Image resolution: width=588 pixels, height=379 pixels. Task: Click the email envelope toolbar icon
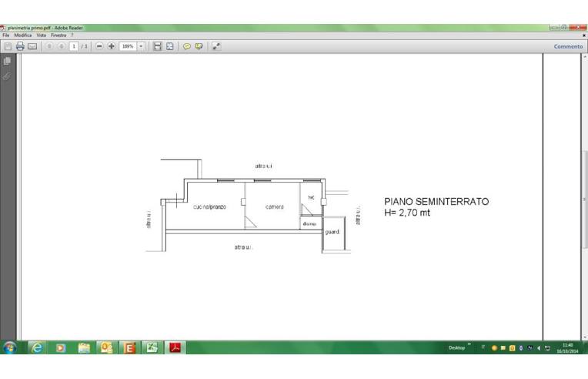point(32,46)
